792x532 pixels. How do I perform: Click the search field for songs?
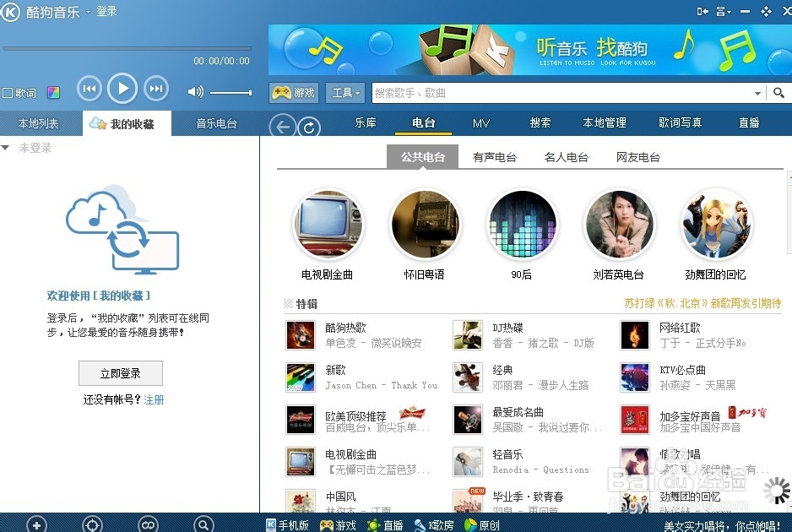click(x=561, y=93)
